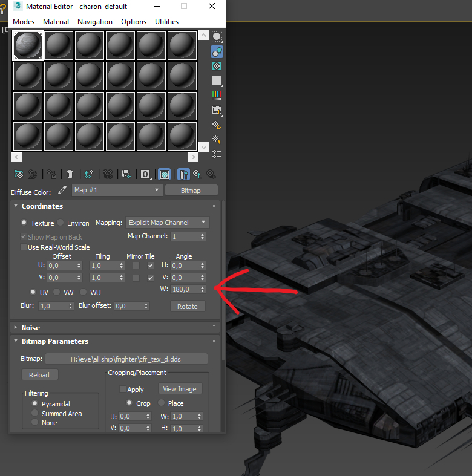The image size is (472, 476).
Task: Check the Apply cropping checkbox
Action: [x=123, y=390]
